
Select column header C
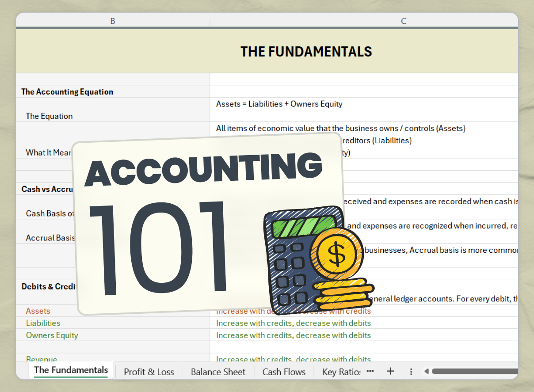click(x=403, y=21)
